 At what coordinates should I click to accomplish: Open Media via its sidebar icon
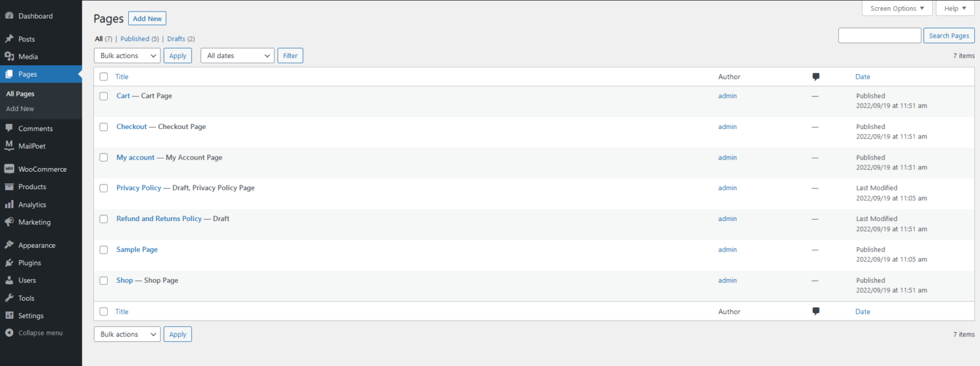[x=9, y=57]
